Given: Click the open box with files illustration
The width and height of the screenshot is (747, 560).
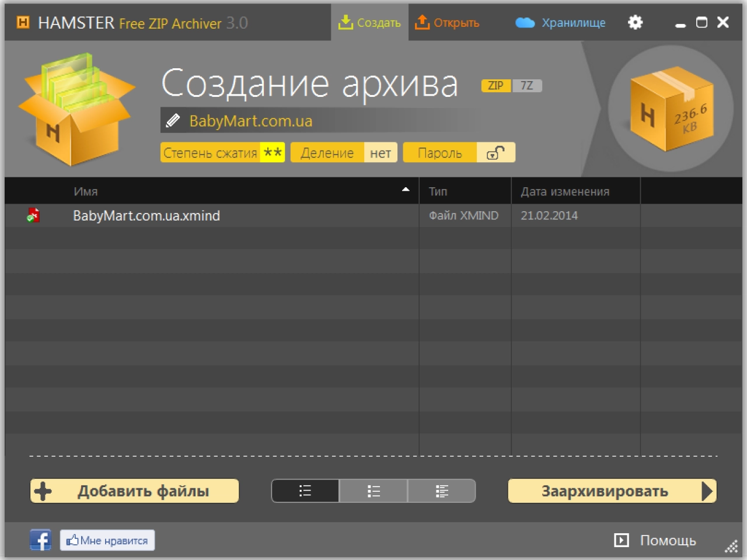Looking at the screenshot, I should [76, 108].
